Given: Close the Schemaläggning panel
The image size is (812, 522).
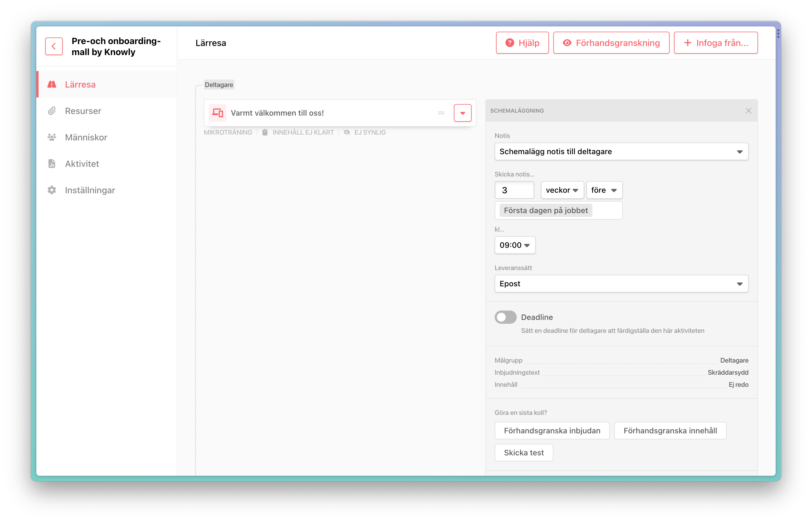Looking at the screenshot, I should tap(748, 111).
